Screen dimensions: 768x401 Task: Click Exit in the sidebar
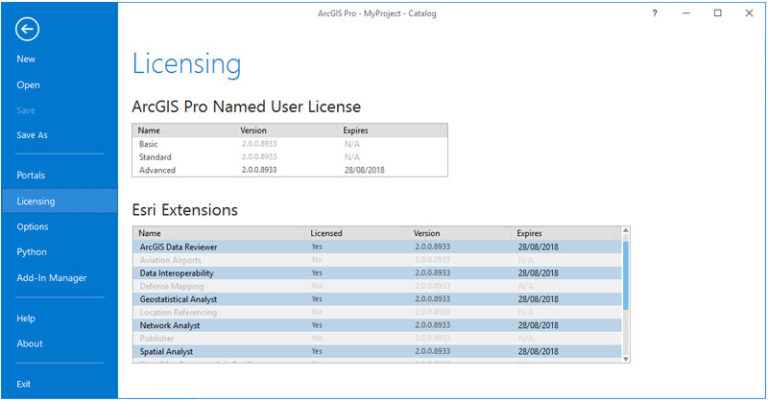click(23, 384)
